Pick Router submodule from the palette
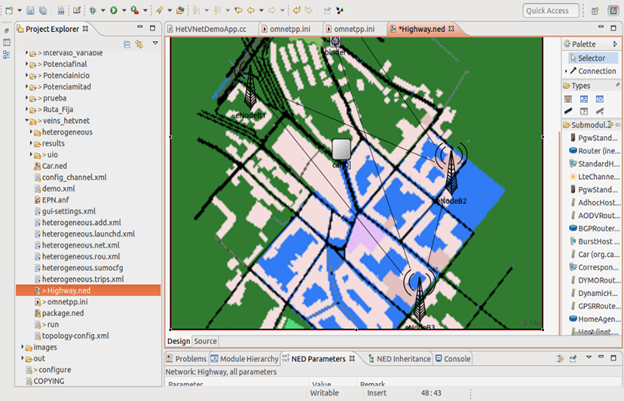Image resolution: width=624 pixels, height=401 pixels. (595, 151)
